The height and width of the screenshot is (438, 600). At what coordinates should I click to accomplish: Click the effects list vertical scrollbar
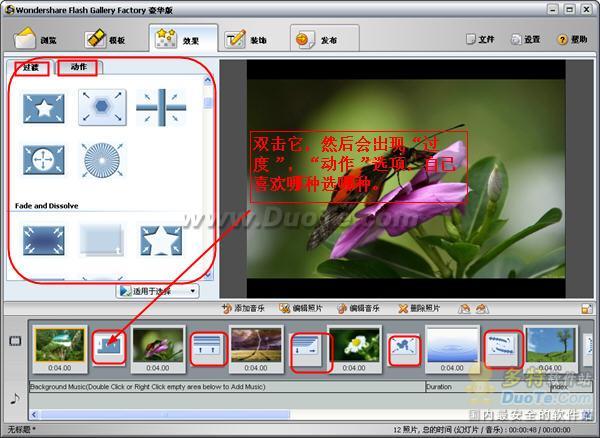click(208, 170)
